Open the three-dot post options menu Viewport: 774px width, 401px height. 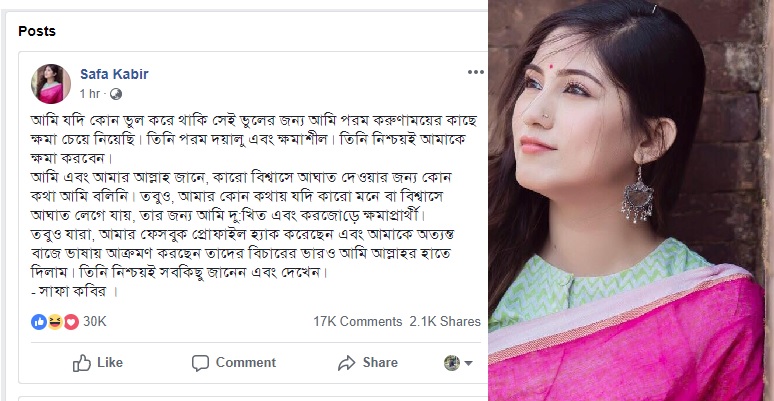pos(473,74)
